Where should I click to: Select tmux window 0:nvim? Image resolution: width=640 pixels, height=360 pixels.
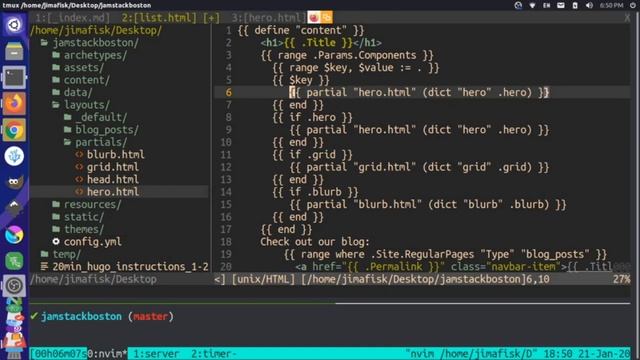(107, 353)
